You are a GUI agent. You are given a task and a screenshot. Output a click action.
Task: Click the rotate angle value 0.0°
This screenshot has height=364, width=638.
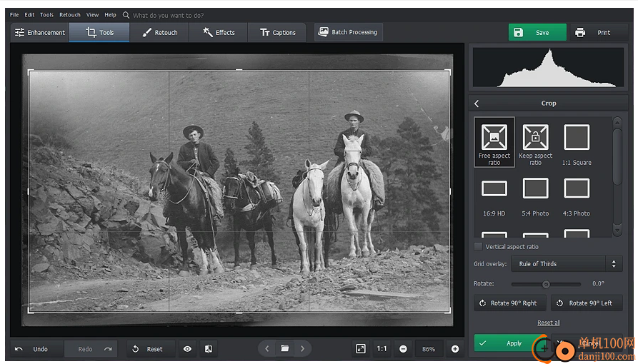click(598, 283)
